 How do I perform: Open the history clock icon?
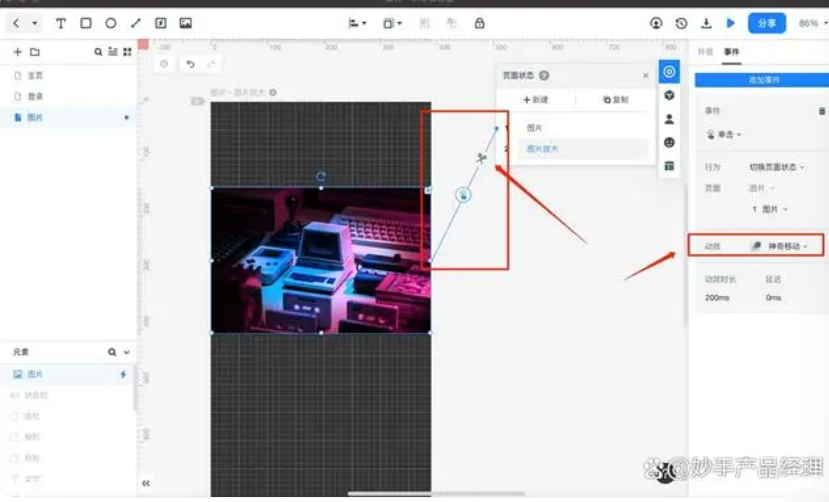pos(681,23)
